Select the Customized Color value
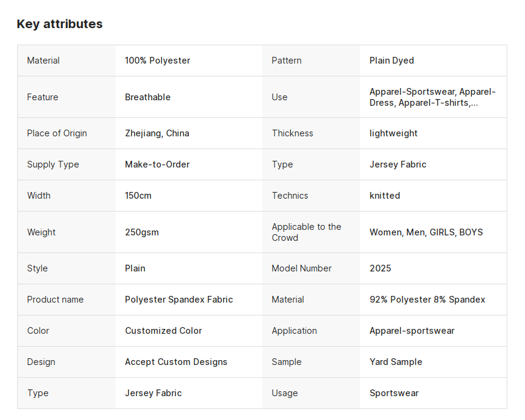 coord(163,331)
